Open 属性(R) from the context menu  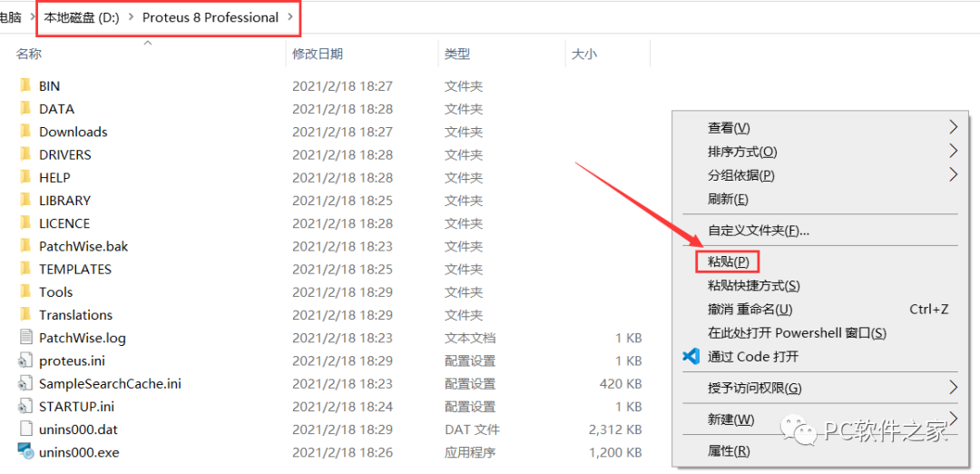[x=729, y=451]
